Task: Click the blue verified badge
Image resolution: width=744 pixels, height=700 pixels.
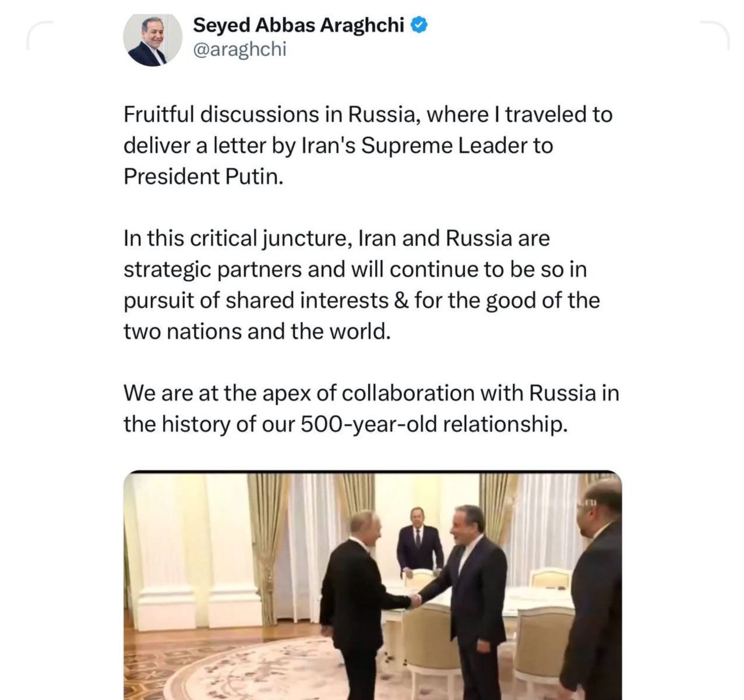Action: 420,25
